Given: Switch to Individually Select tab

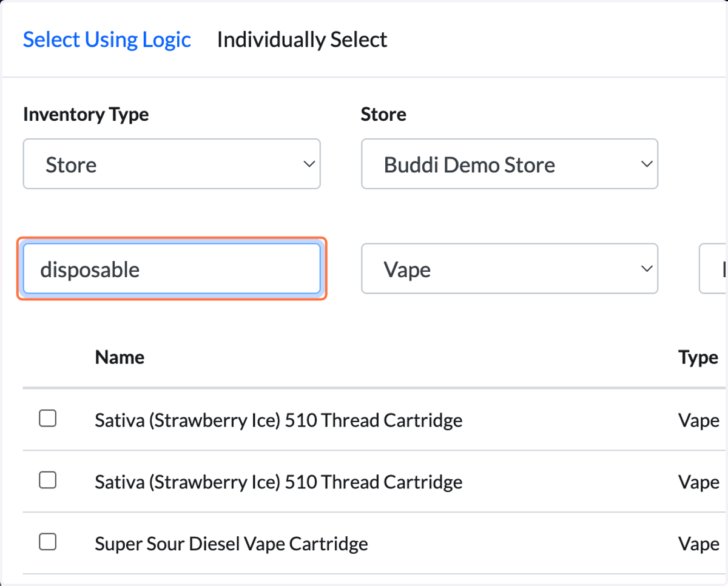Looking at the screenshot, I should tap(302, 40).
